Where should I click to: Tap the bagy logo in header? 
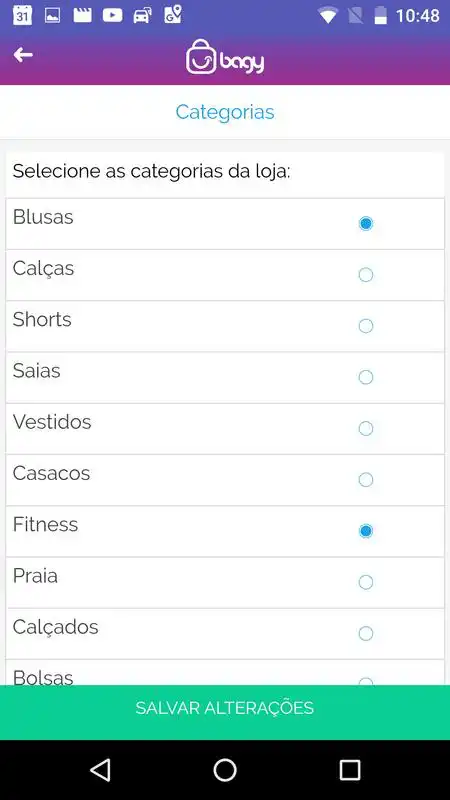(225, 57)
